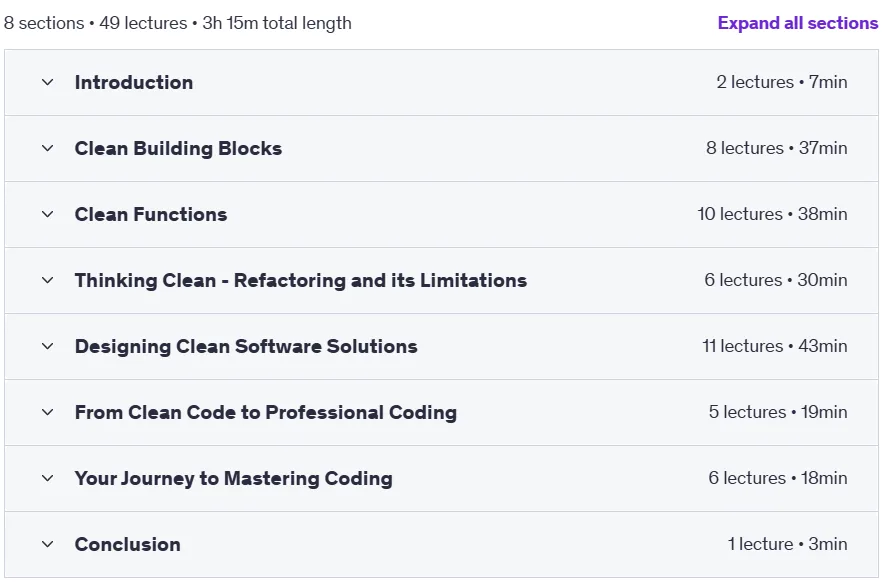Select the Clean Functions heading
The image size is (882, 582).
point(151,214)
